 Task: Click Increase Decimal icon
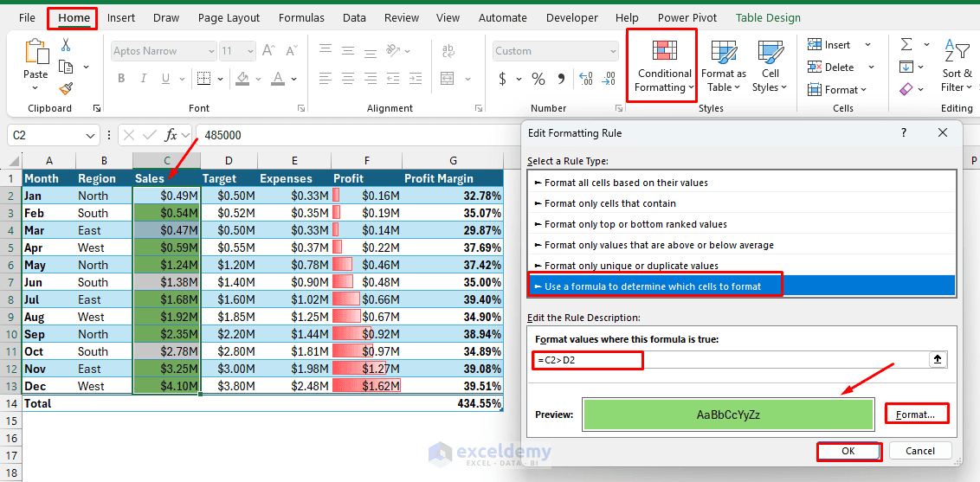pos(586,79)
